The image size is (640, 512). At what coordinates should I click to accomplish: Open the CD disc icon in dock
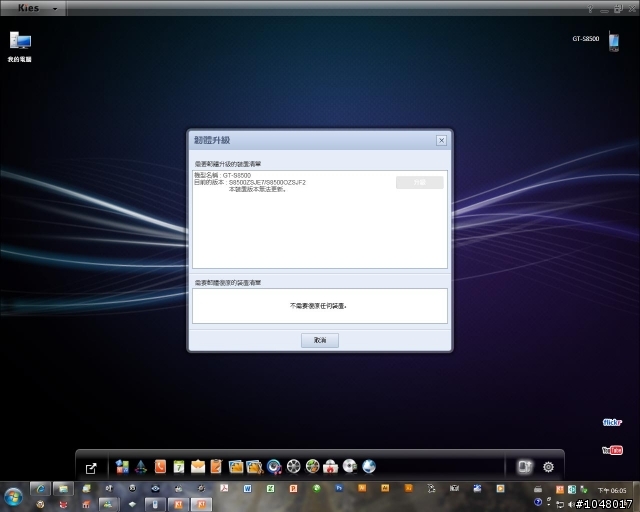click(x=350, y=466)
